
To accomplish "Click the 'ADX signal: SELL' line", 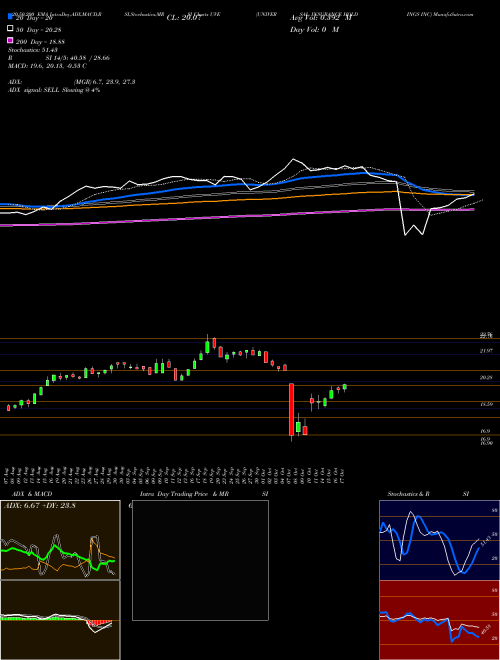I will 54,90.
